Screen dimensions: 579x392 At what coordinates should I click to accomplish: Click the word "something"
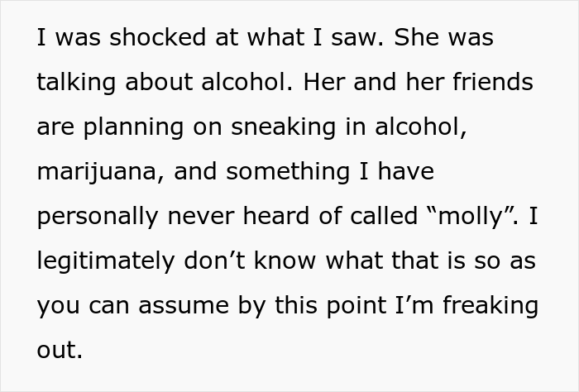pos(288,172)
